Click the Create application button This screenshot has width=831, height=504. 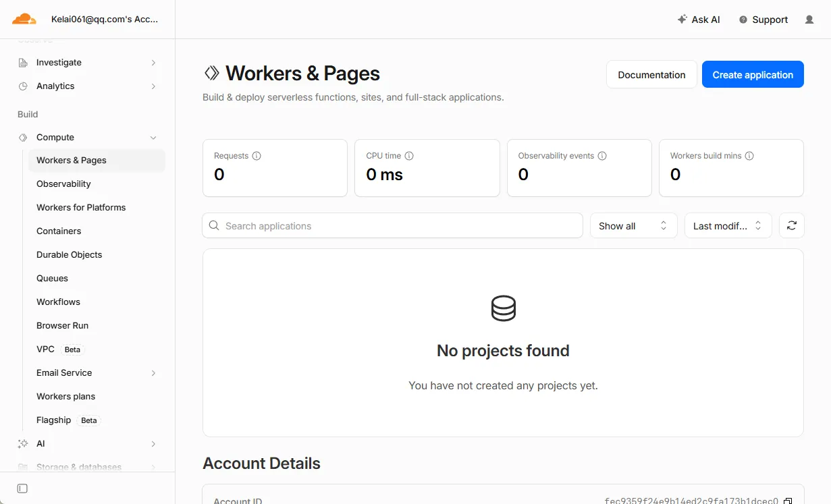(753, 75)
